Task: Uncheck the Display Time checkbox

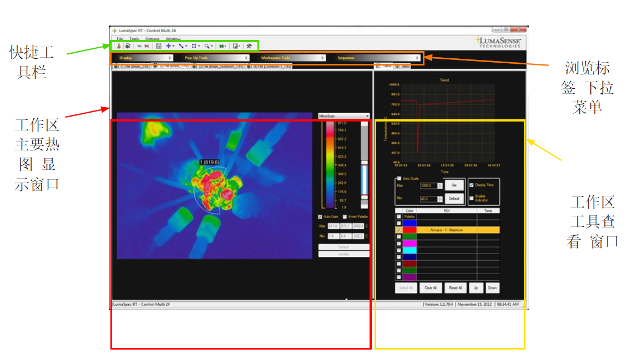Action: pos(472,185)
